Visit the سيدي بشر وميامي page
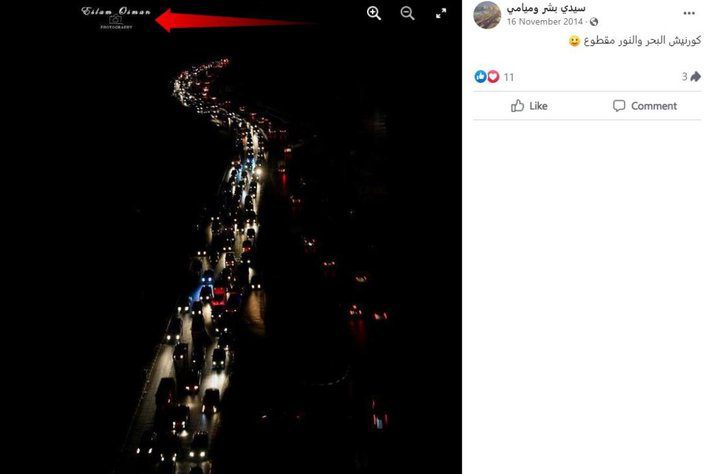The width and height of the screenshot is (712, 474). (546, 8)
